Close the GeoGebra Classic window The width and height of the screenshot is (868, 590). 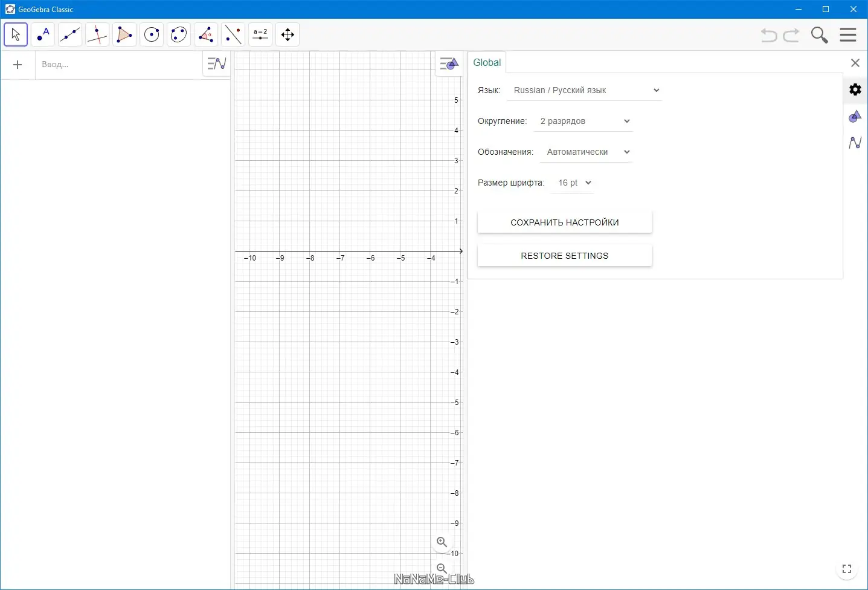(x=854, y=9)
